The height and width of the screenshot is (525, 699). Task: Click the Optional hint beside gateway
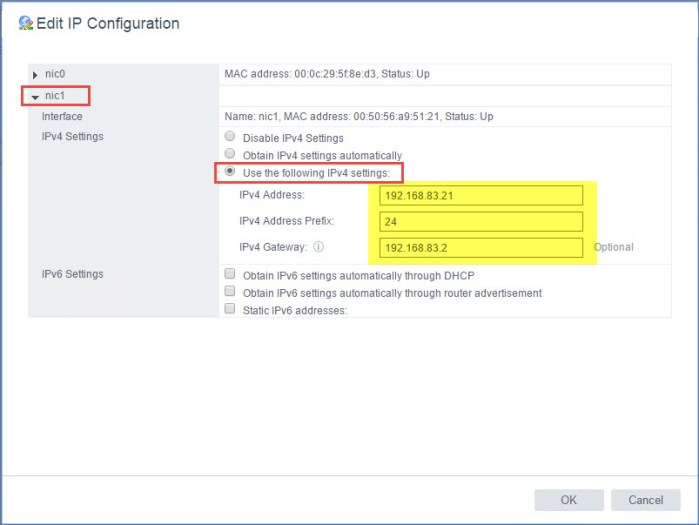[x=613, y=247]
